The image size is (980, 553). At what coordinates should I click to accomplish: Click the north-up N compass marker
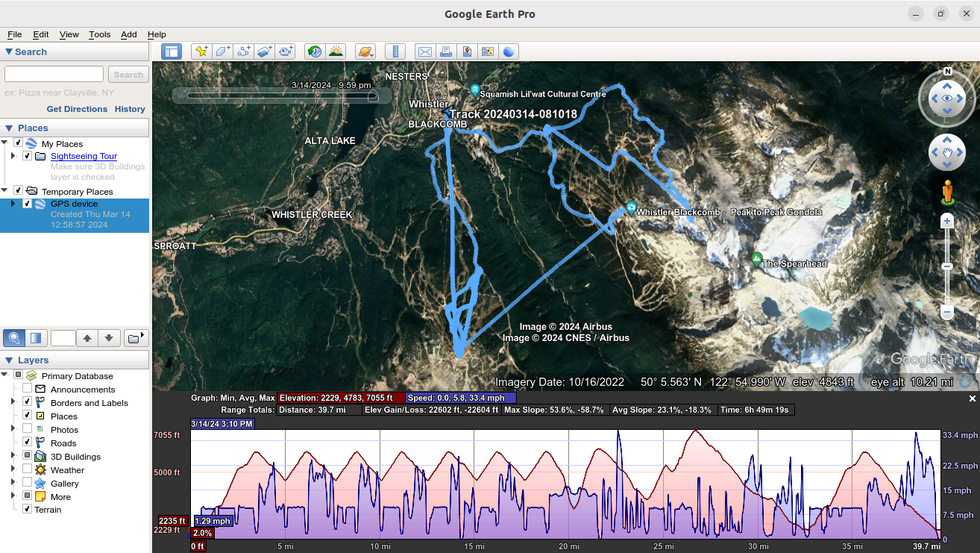coord(947,72)
